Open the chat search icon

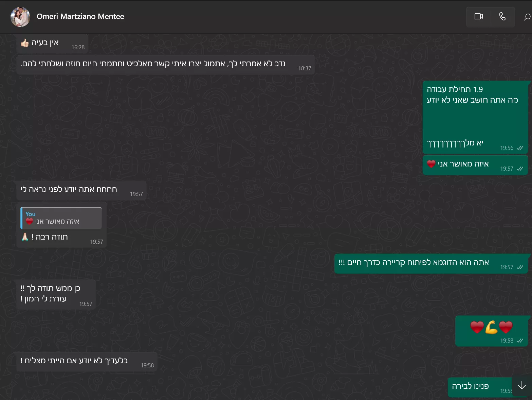527,17
